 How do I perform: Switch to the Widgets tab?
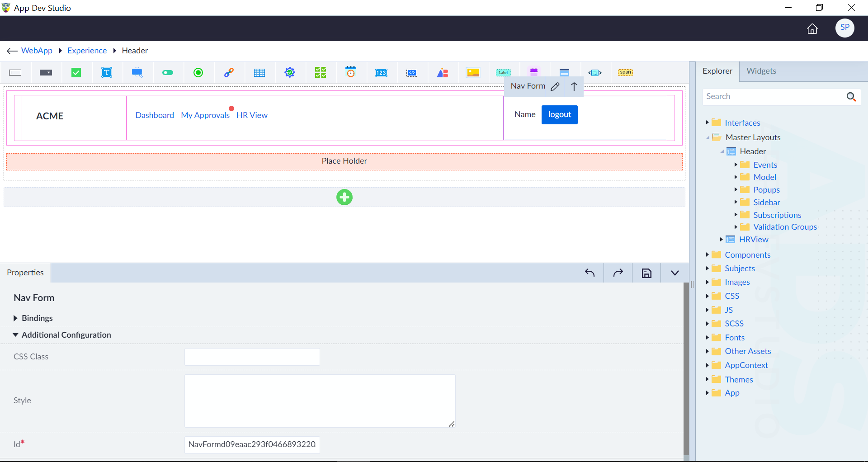tap(761, 71)
